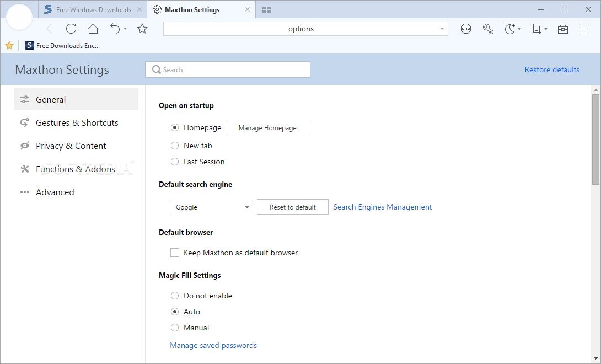Viewport: 601px width, 364px height.
Task: Open the Google search engine dropdown
Action: [212, 207]
